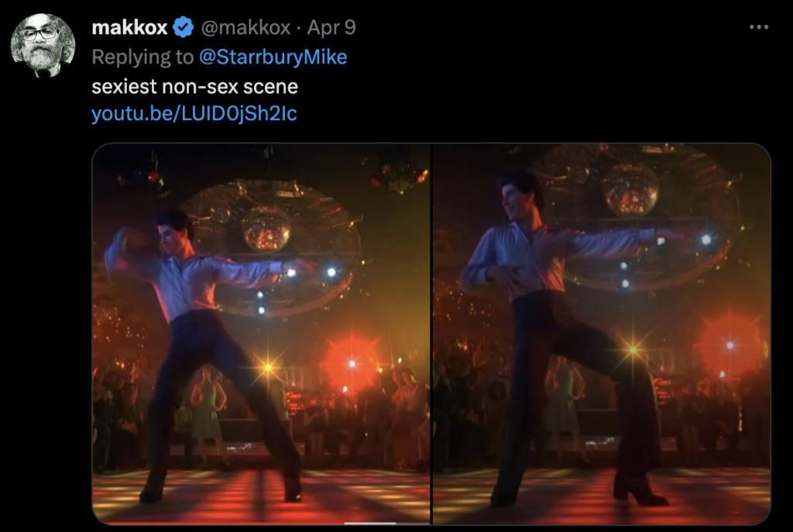793x532 pixels.
Task: Click the black divider between the two images
Action: click(431, 334)
